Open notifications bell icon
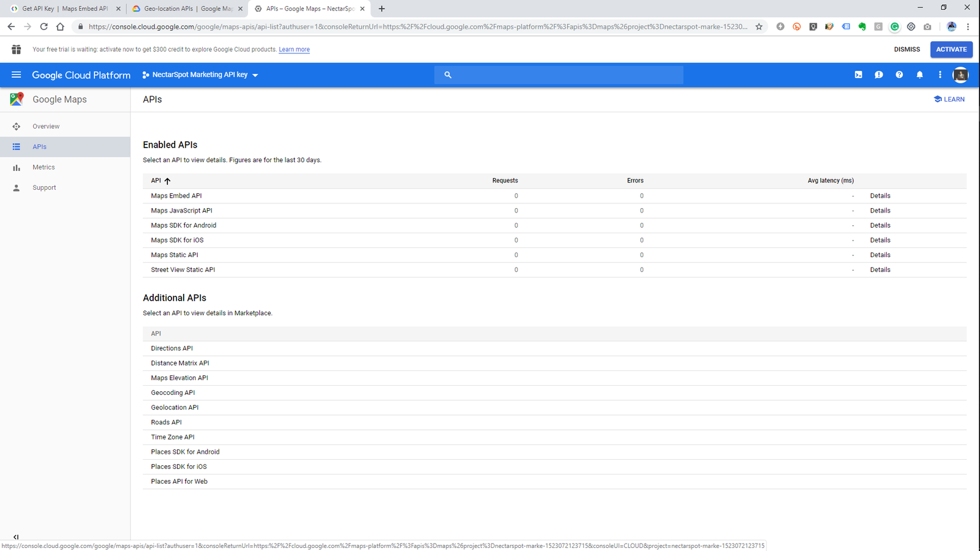This screenshot has height=551, width=980. tap(919, 75)
